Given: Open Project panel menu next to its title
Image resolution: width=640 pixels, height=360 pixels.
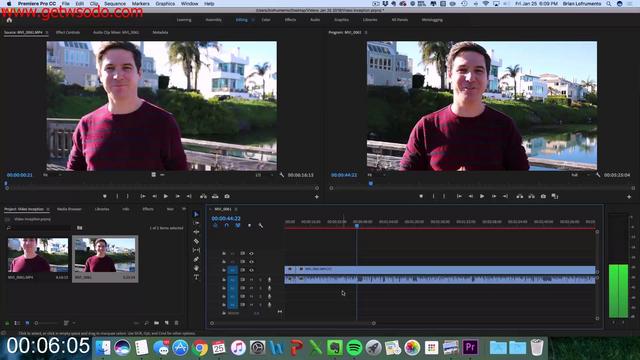Looking at the screenshot, I should point(48,209).
